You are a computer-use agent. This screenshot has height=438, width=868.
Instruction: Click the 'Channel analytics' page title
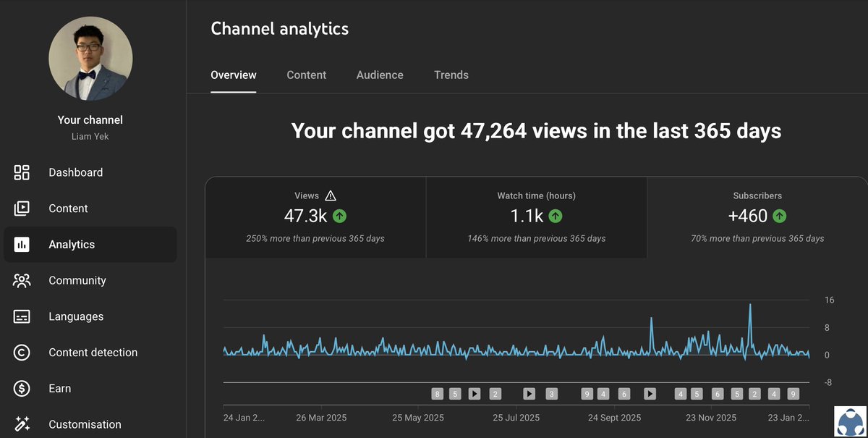point(279,29)
